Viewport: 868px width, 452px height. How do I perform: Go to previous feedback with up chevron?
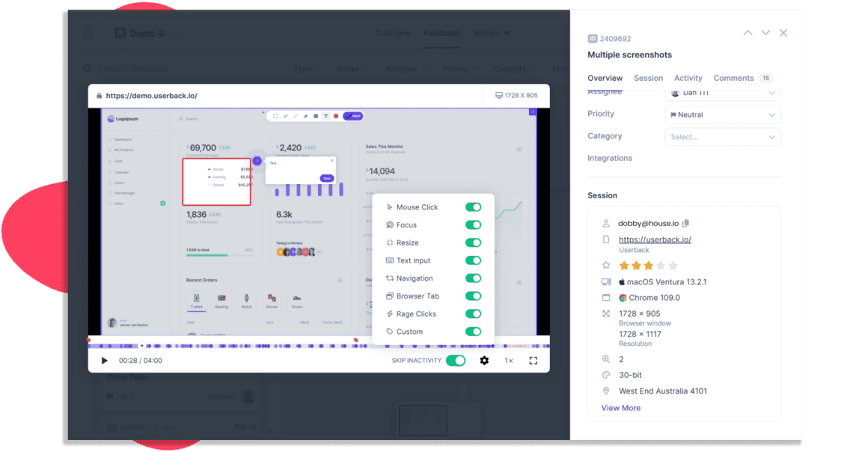click(x=748, y=33)
